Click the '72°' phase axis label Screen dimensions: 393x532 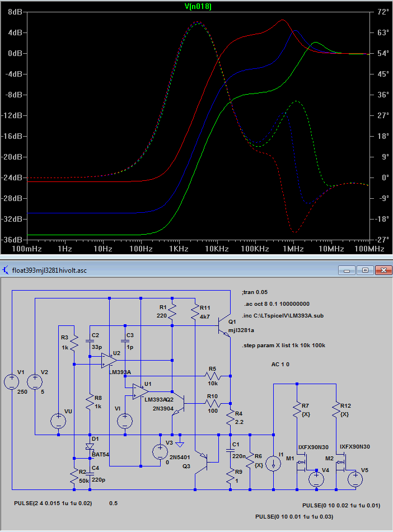(x=382, y=12)
